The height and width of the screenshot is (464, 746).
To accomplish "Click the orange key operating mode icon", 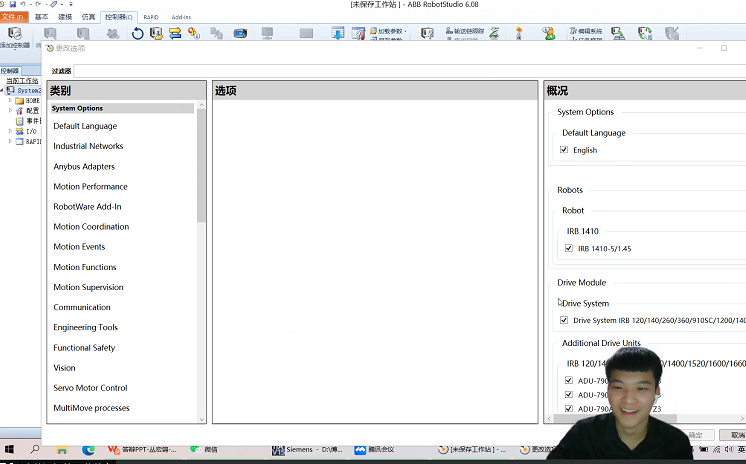I will click(519, 33).
